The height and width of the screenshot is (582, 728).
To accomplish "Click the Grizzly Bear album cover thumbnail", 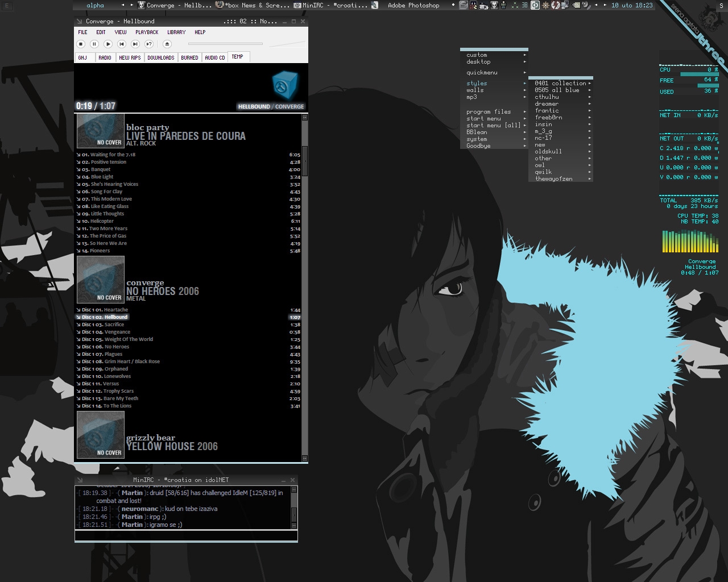I will click(101, 435).
